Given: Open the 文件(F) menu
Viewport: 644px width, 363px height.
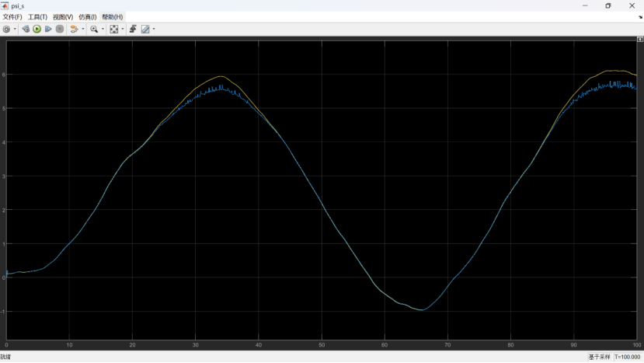Looking at the screenshot, I should tap(12, 17).
